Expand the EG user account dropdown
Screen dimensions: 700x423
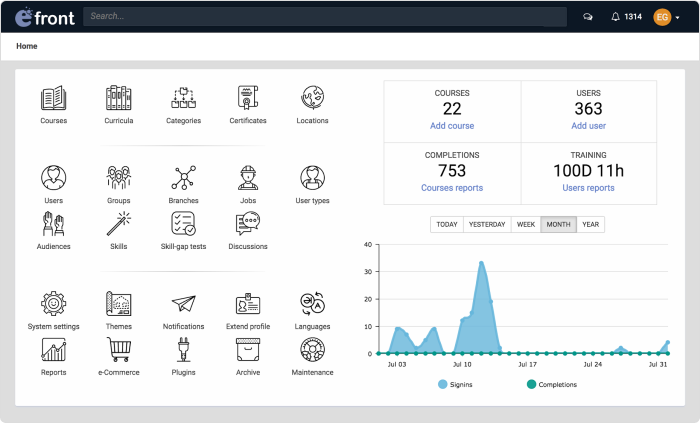[x=667, y=17]
